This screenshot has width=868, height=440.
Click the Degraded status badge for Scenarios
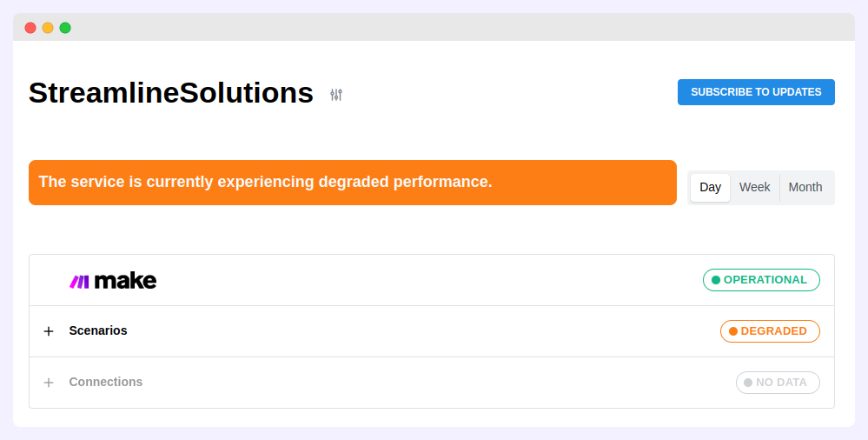pyautogui.click(x=770, y=331)
